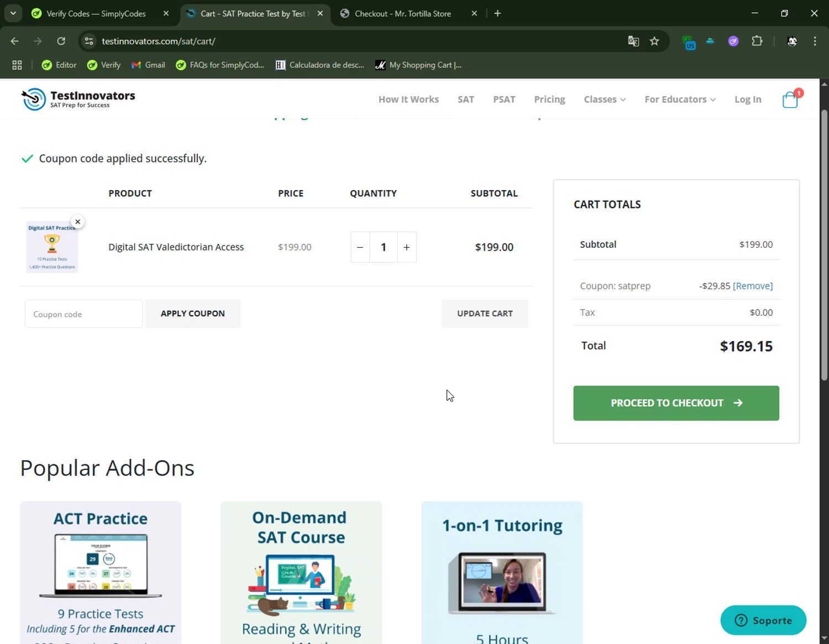Click the scrollbar up arrow
The width and height of the screenshot is (829, 644).
point(824,85)
